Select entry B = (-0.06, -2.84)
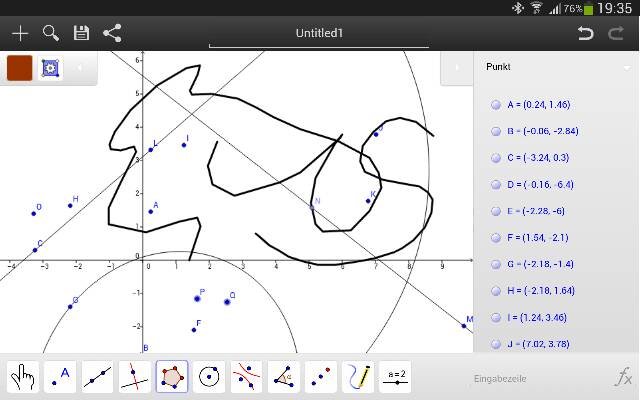Viewport: 640px width, 400px height. 543,131
